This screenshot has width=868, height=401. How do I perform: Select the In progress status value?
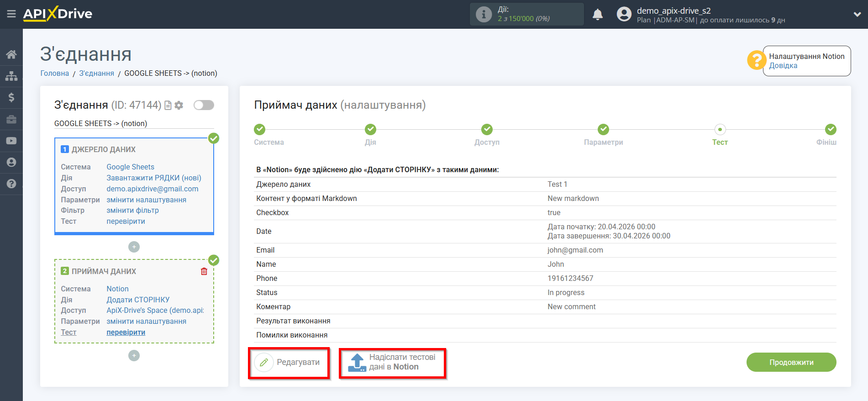click(x=566, y=293)
